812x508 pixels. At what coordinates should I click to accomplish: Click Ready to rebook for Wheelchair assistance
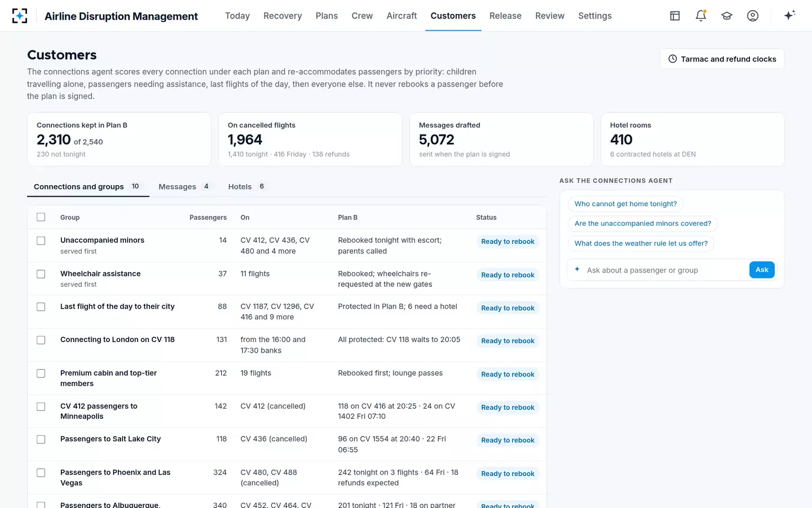tap(507, 275)
